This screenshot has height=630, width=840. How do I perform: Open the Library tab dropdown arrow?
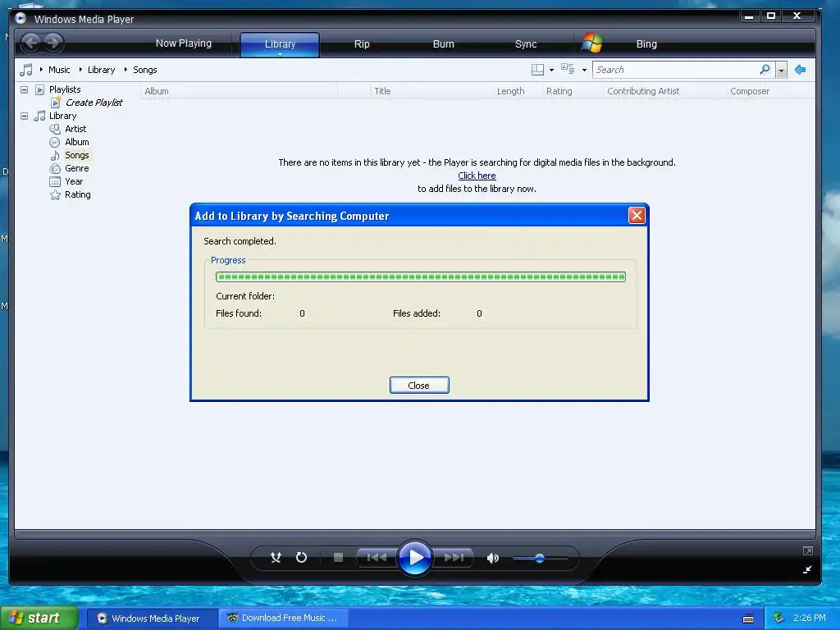tap(280, 54)
